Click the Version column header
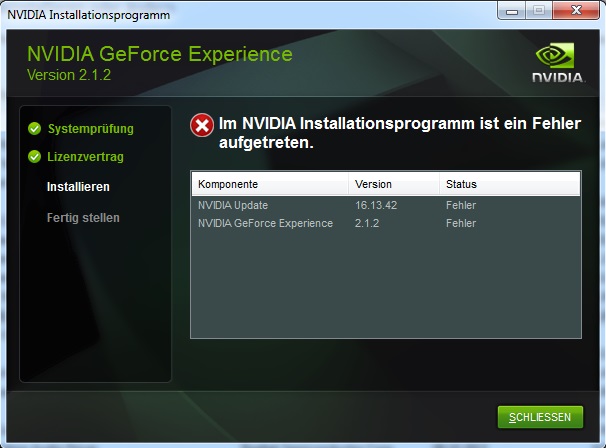606x448 pixels. pyautogui.click(x=394, y=184)
